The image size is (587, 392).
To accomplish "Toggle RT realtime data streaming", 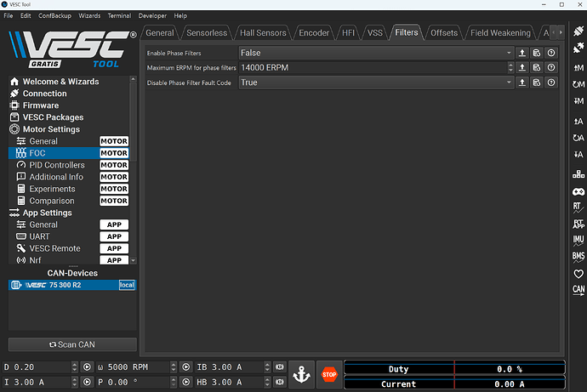I will click(578, 207).
